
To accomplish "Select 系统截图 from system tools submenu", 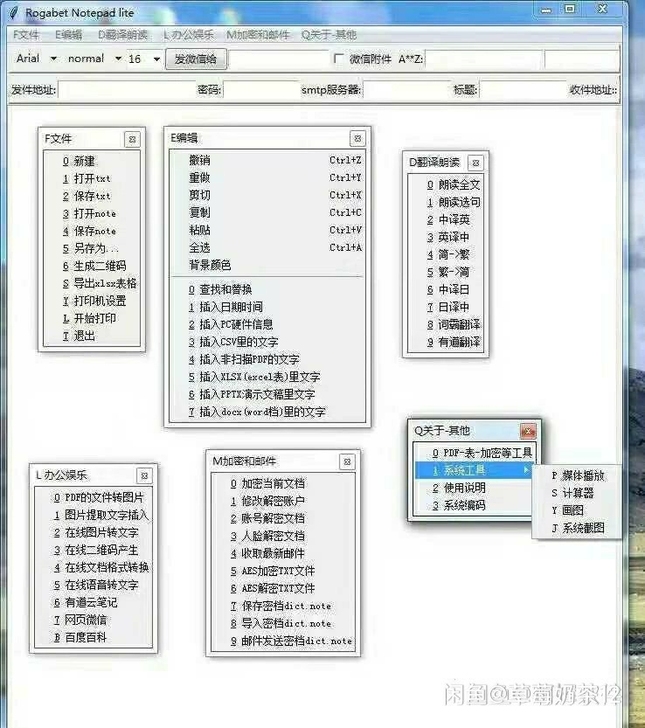I will click(x=577, y=528).
